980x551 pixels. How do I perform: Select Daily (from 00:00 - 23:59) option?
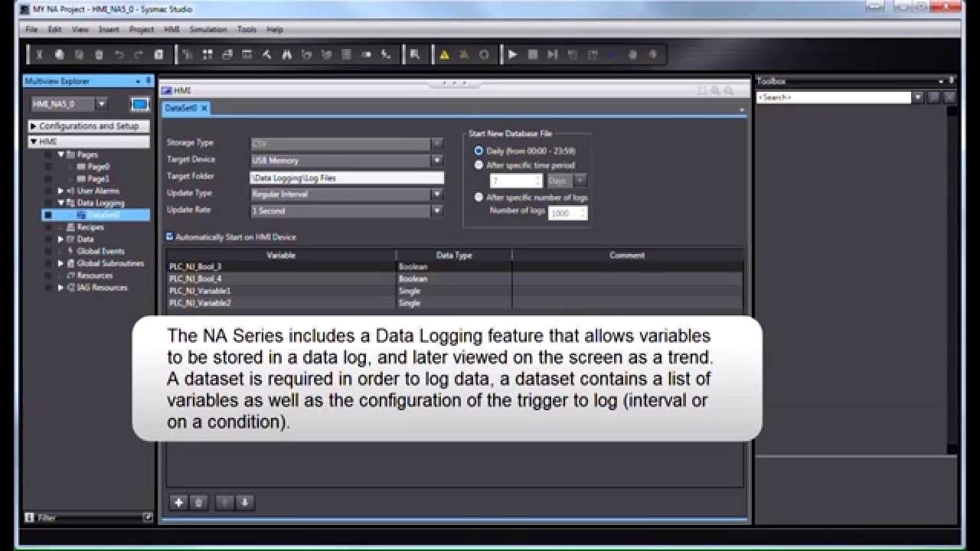pos(479,152)
